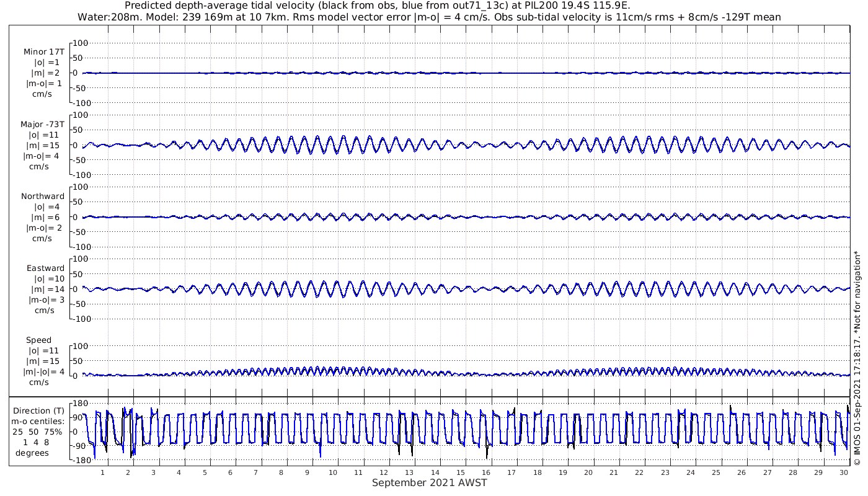This screenshot has width=868, height=496.
Task: Click the day "15" tick on the date axis
Action: [461, 473]
